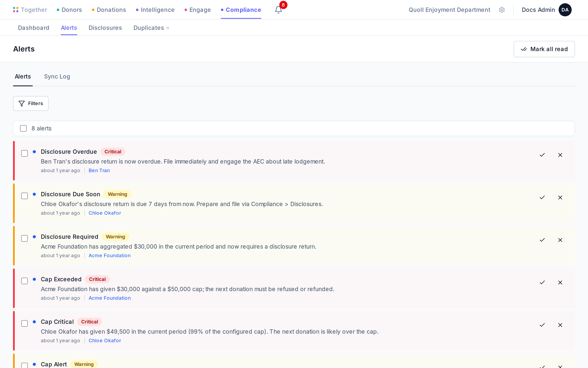Click the Disclosure Overdue alert title
The width and height of the screenshot is (588, 368).
[x=69, y=152]
